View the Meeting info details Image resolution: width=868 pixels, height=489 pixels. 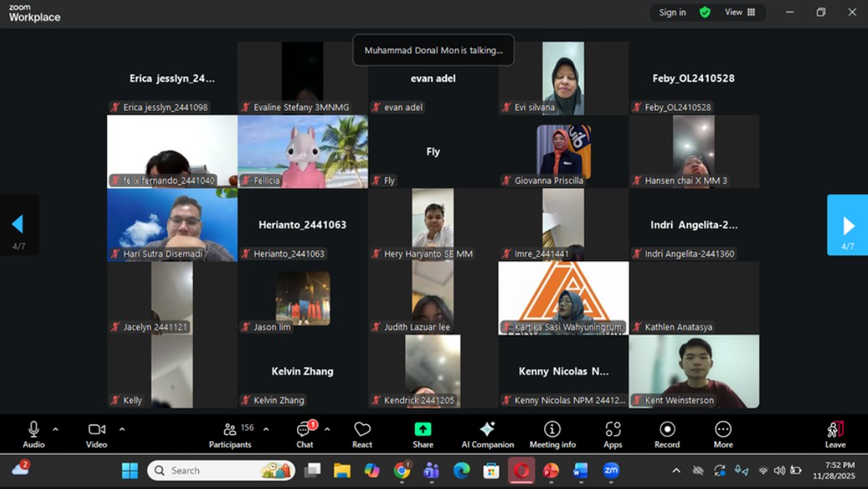tap(551, 434)
